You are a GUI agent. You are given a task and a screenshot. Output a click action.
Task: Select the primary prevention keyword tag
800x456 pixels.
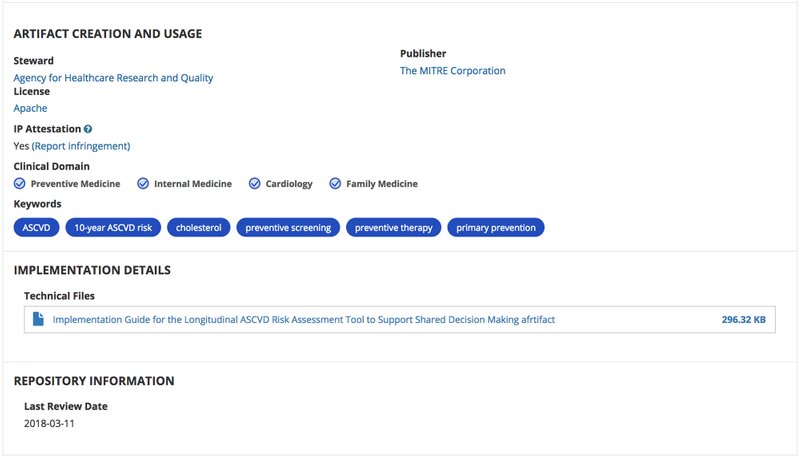tap(496, 227)
